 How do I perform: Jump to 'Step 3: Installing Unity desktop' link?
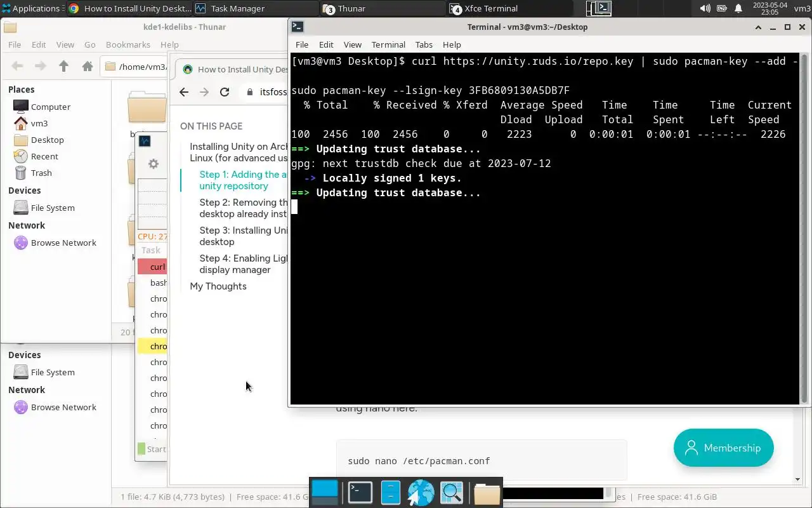coord(244,236)
